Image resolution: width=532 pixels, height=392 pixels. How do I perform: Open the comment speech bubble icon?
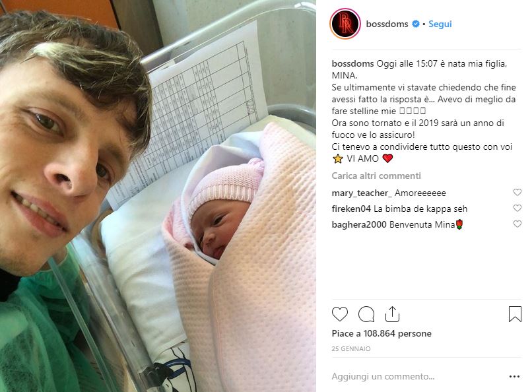click(x=366, y=314)
